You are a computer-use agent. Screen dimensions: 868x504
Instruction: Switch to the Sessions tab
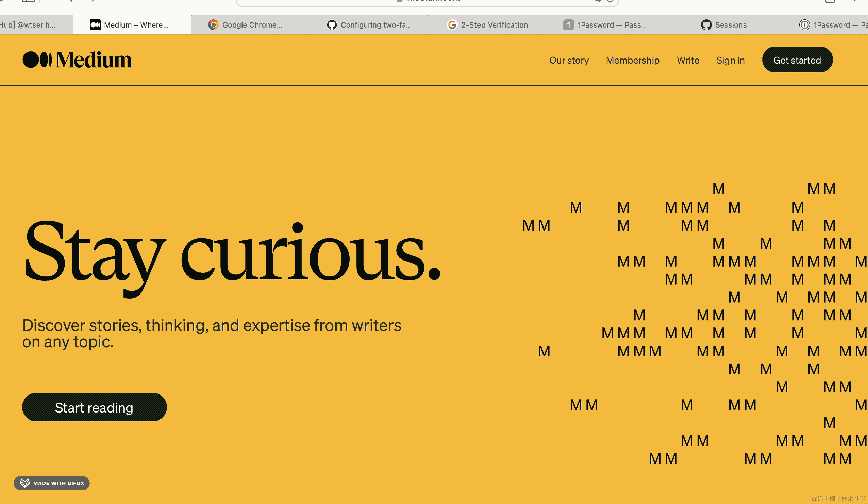point(731,25)
